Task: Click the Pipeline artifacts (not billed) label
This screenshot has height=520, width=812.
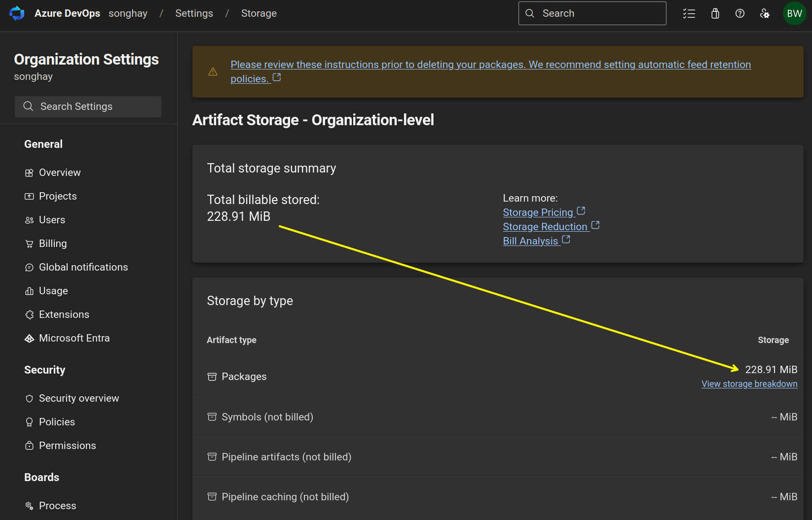Action: click(x=287, y=457)
